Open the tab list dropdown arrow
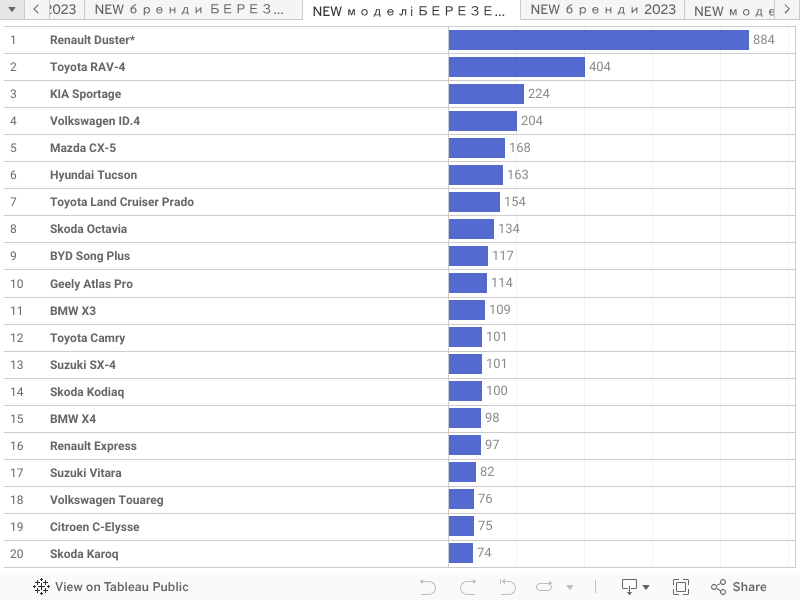The width and height of the screenshot is (800, 600). (x=12, y=9)
